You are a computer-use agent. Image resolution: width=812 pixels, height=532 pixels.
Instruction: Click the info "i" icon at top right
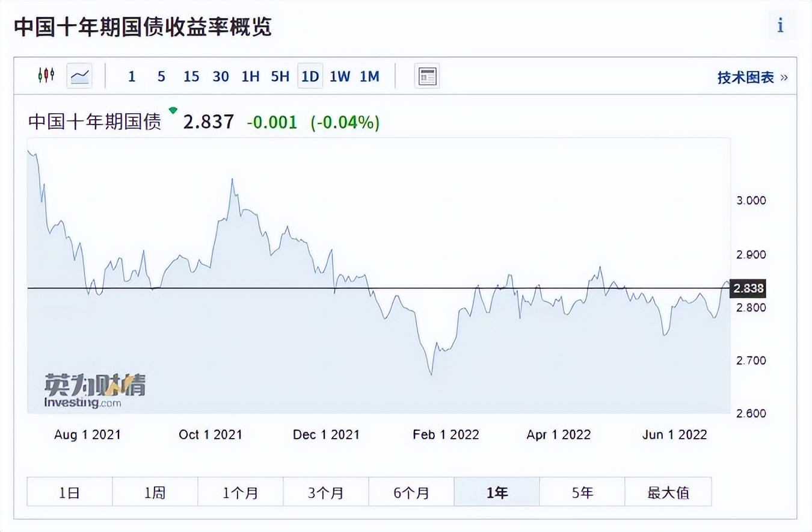[780, 25]
